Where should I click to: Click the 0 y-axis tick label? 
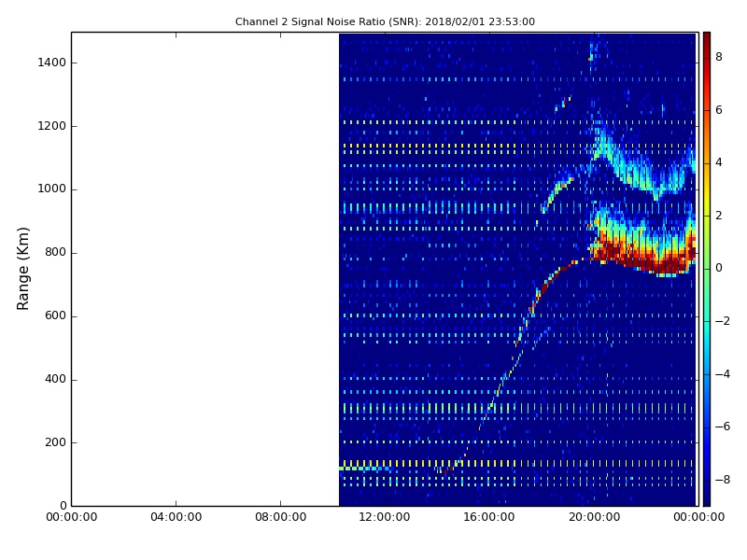pyautogui.click(x=63, y=506)
